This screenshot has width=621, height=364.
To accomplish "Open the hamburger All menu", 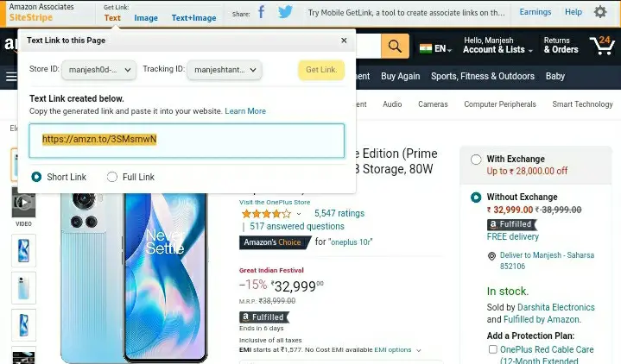I will tap(11, 77).
